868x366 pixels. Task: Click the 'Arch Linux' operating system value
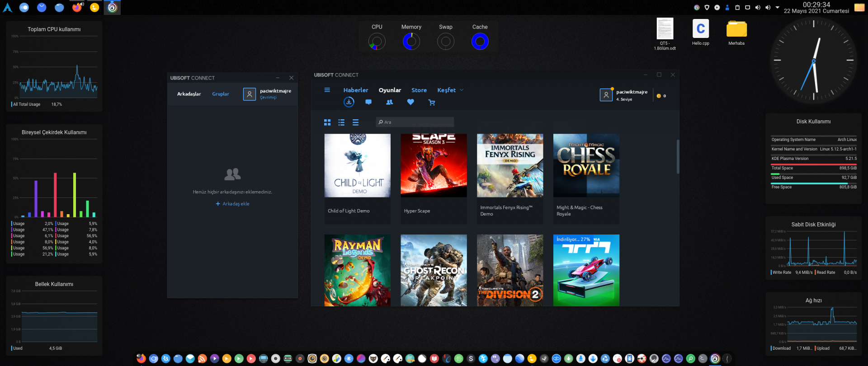click(847, 140)
